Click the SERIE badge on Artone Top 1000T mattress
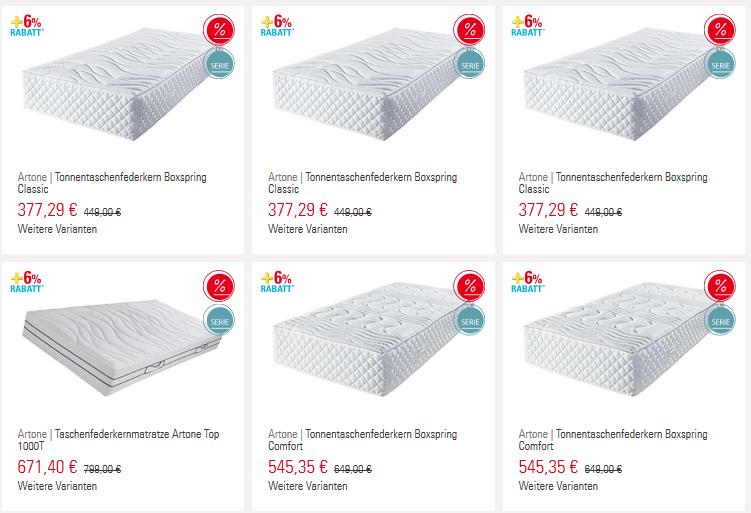751x513 pixels. [219, 320]
